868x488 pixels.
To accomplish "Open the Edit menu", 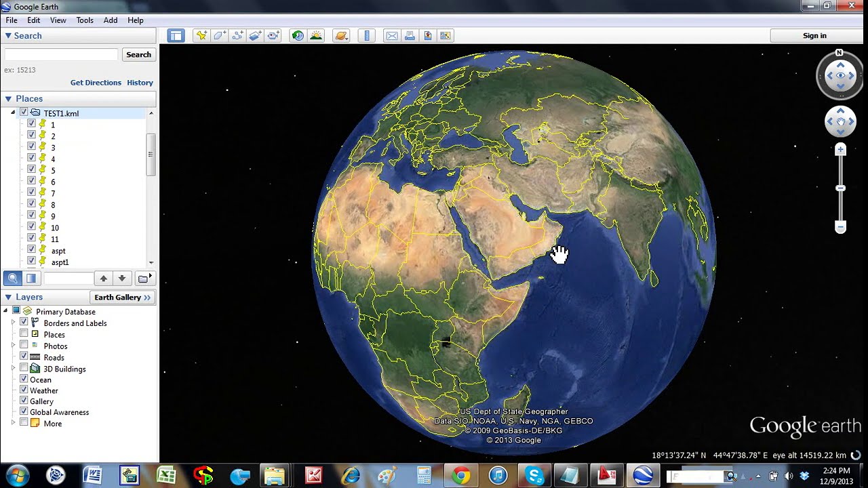I will [x=33, y=20].
